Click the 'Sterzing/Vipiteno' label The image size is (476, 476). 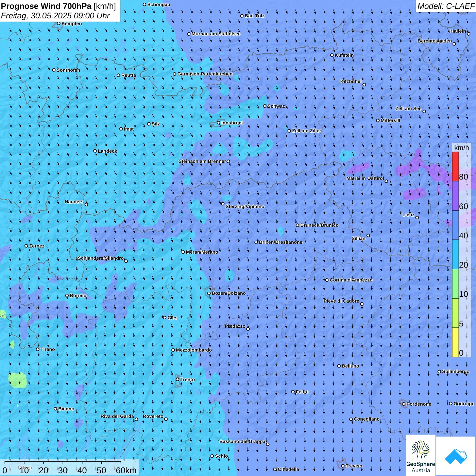click(245, 206)
